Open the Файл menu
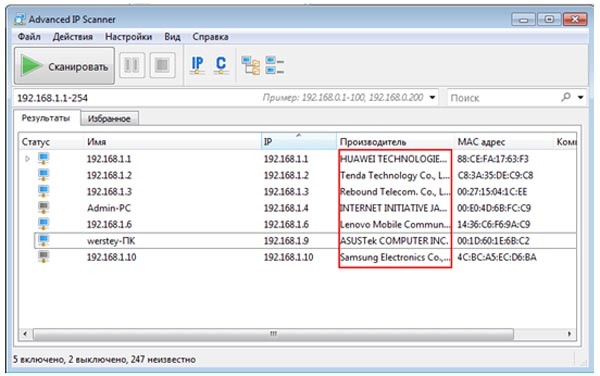The image size is (600, 376). 29,37
